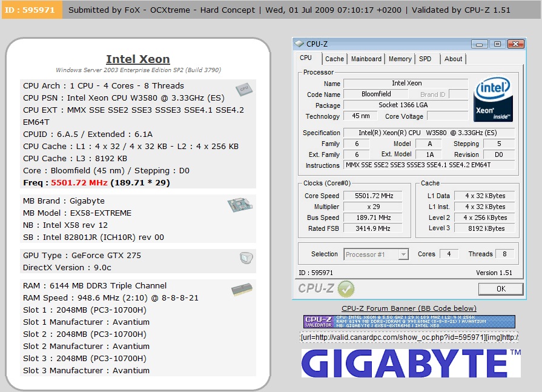Click the CPUID 6.A.5 line

coord(88,134)
